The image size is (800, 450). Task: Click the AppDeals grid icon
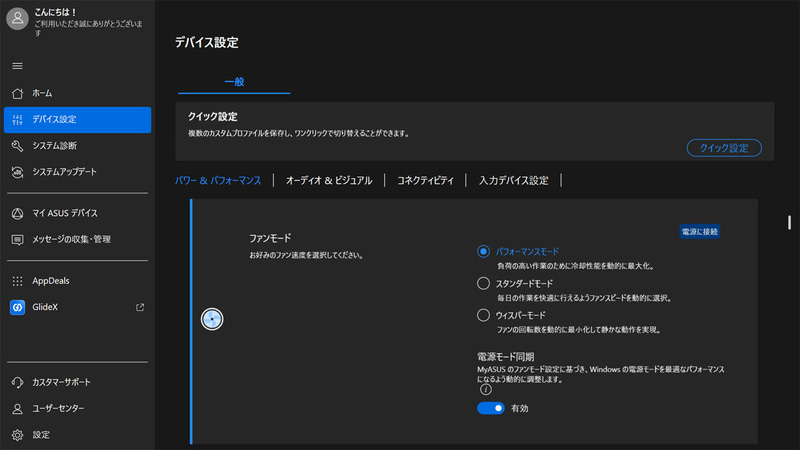(x=17, y=281)
